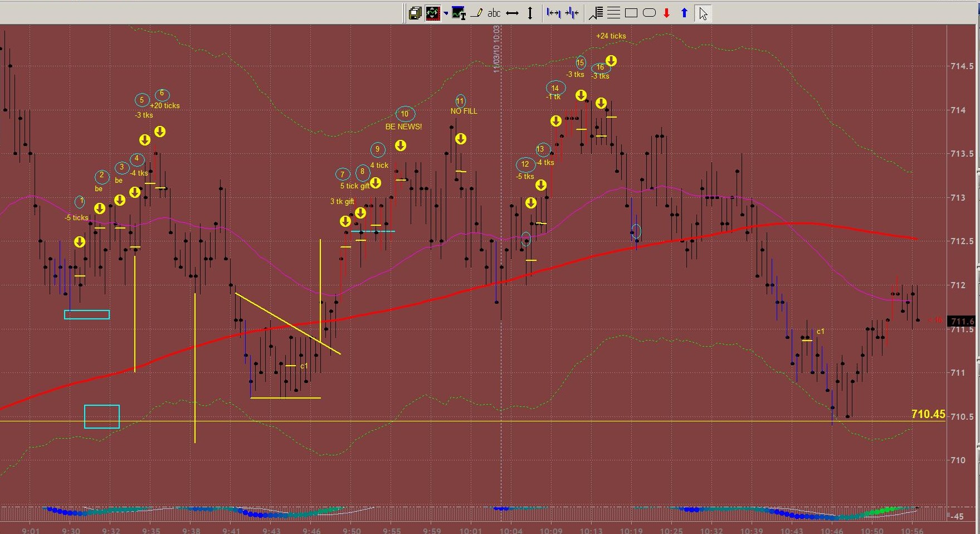Viewport: 980px width, 534px height.
Task: Click the 10:01 time axis label
Action: point(471,530)
